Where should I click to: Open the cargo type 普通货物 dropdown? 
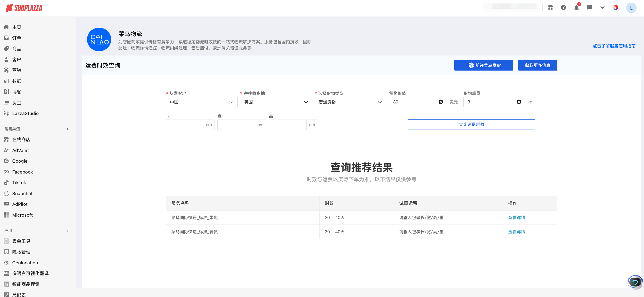coord(350,102)
